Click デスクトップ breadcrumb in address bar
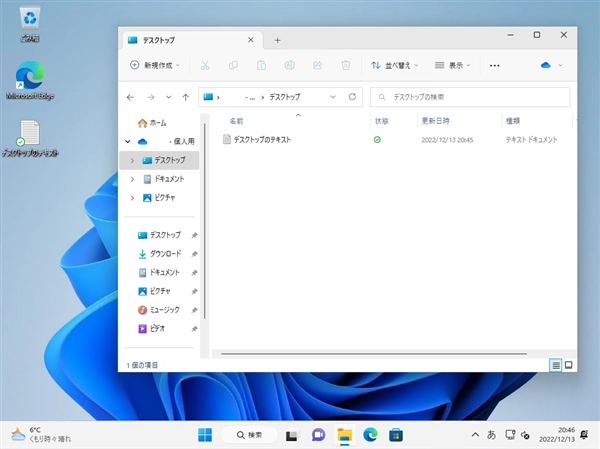The height and width of the screenshot is (449, 600). 285,97
